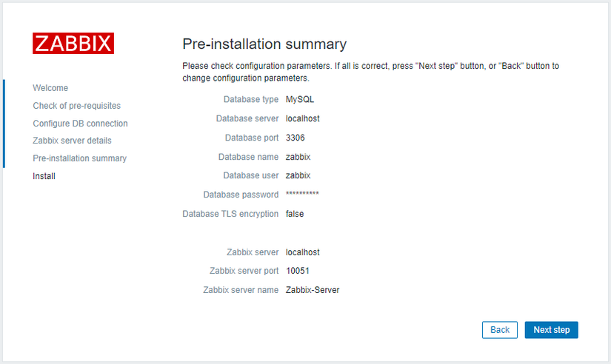Click the Pre-installation summary page heading
This screenshot has width=611, height=364.
pyautogui.click(x=264, y=44)
